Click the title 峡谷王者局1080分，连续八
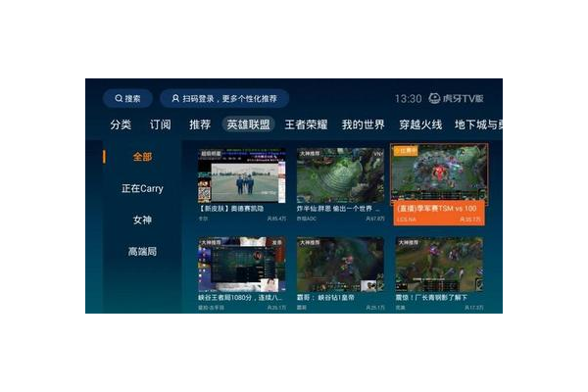 (241, 298)
